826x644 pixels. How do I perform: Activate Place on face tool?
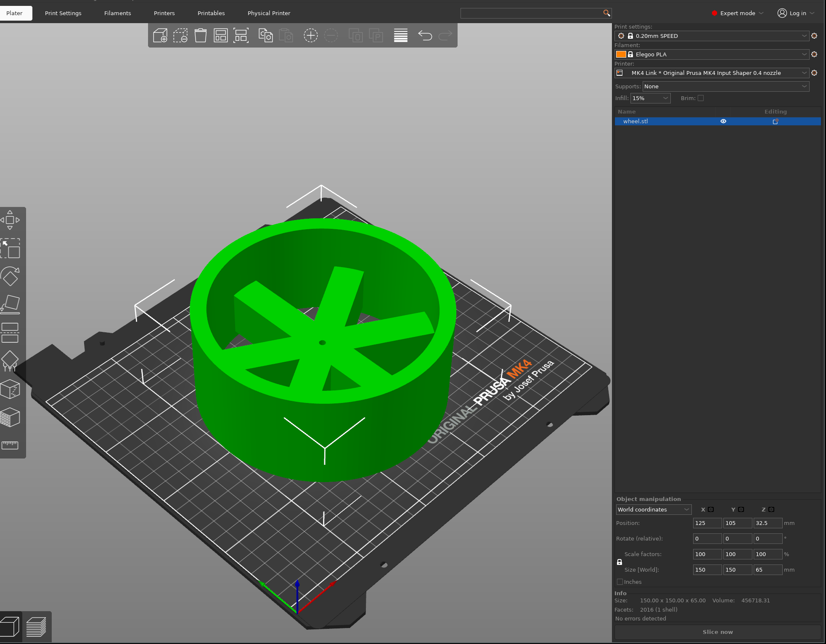(11, 304)
